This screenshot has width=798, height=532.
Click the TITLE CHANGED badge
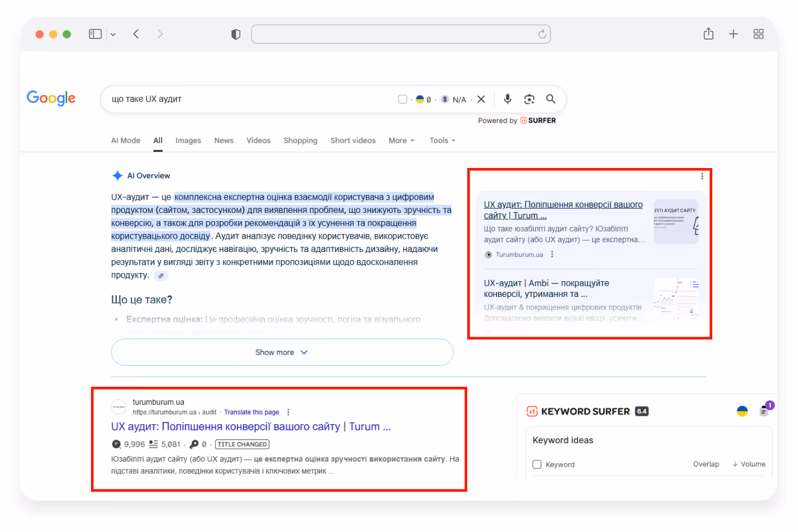click(x=242, y=444)
